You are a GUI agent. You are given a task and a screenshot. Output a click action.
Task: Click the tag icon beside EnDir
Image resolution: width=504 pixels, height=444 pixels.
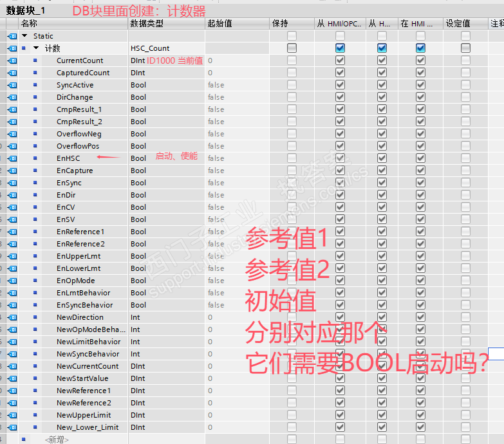point(12,195)
